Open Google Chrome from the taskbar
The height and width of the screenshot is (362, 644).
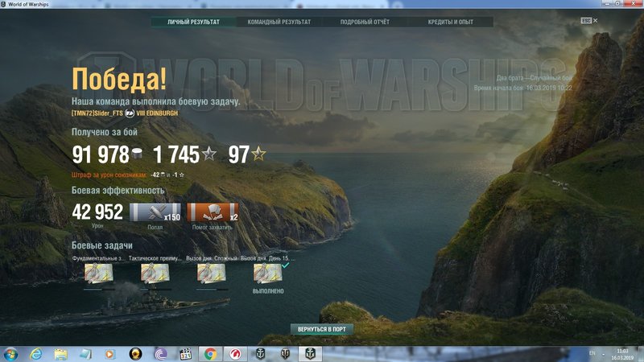click(x=210, y=354)
